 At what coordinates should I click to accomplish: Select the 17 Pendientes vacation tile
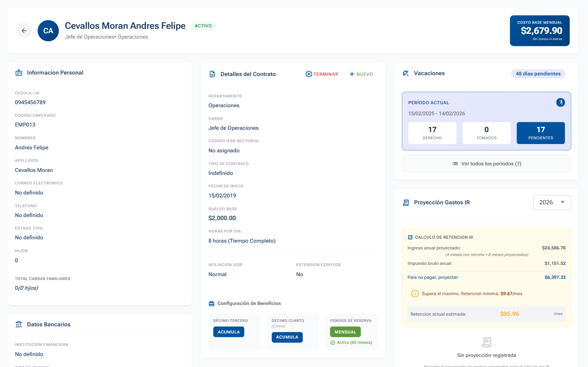coord(541,133)
